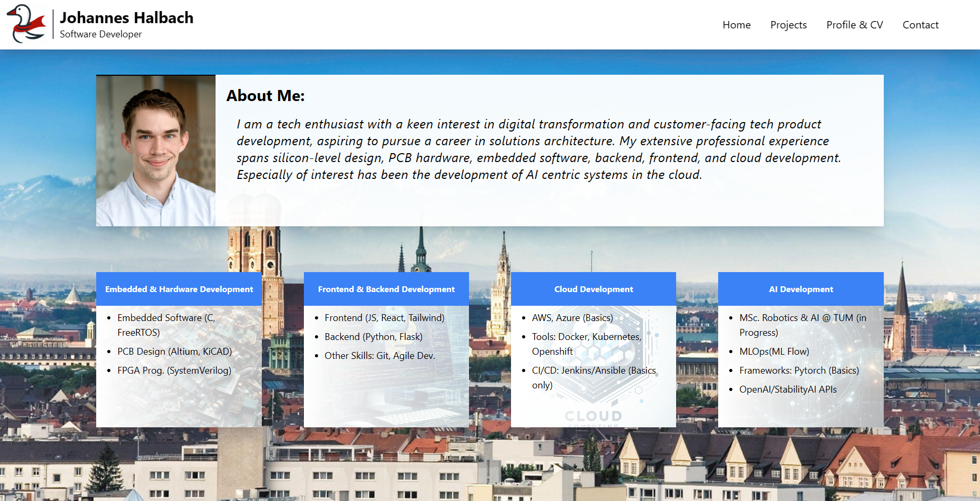Click MLOps(ML Flow) item

coord(774,352)
